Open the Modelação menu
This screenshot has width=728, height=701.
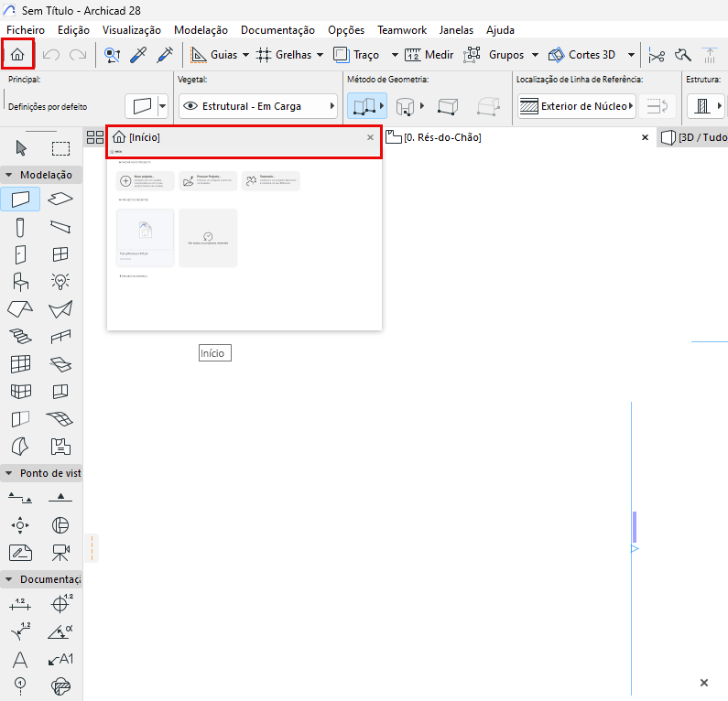pos(201,30)
